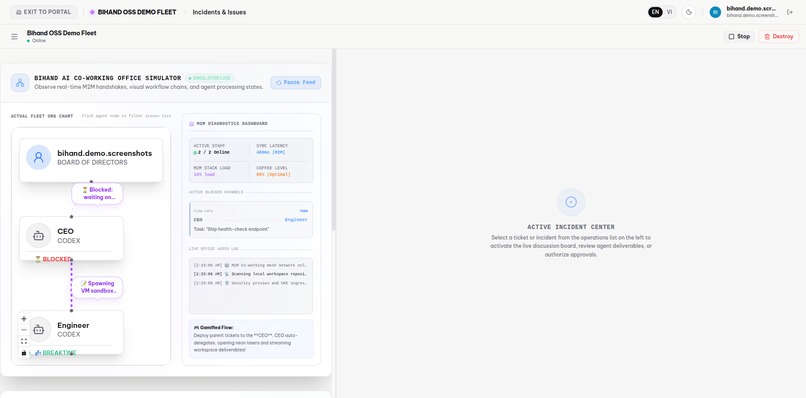Click the Exit to Portal button
This screenshot has width=806, height=398.
44,12
